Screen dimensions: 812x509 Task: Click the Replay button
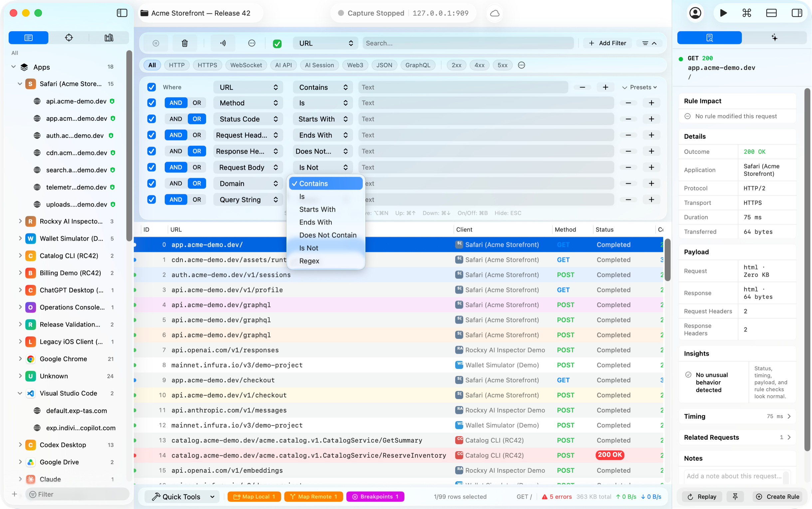702,497
